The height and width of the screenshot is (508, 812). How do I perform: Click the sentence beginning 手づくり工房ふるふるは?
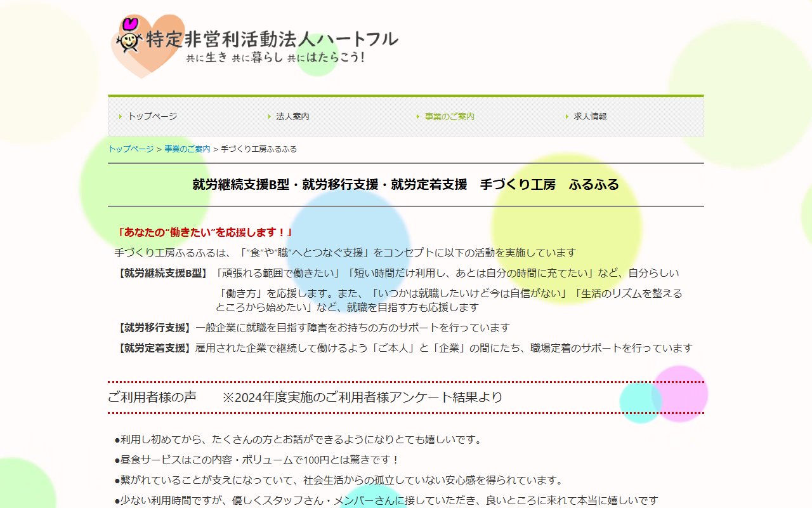(x=345, y=253)
